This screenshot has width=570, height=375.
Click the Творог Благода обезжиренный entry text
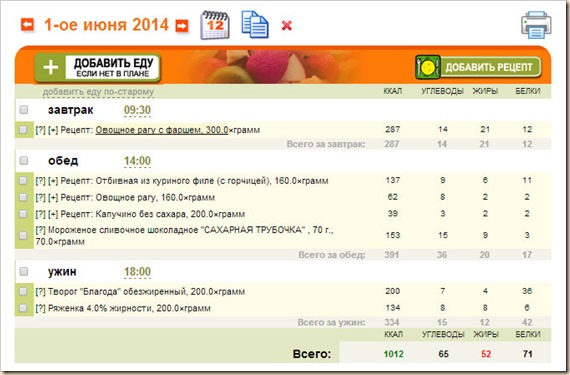coord(146,292)
